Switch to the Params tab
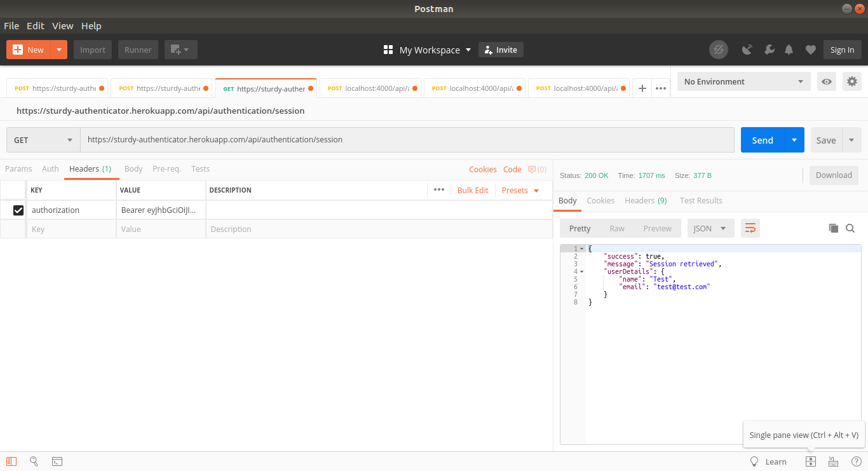This screenshot has height=471, width=868. [x=18, y=168]
